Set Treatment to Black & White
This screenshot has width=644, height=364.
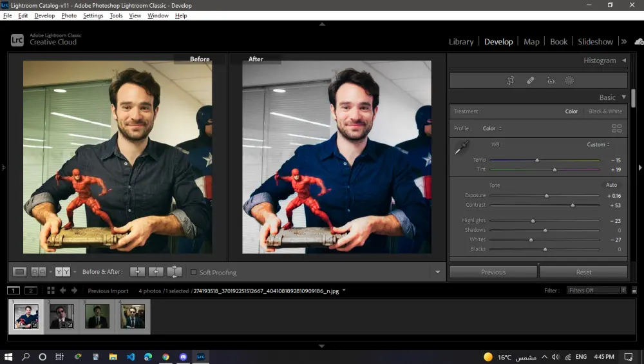(605, 111)
